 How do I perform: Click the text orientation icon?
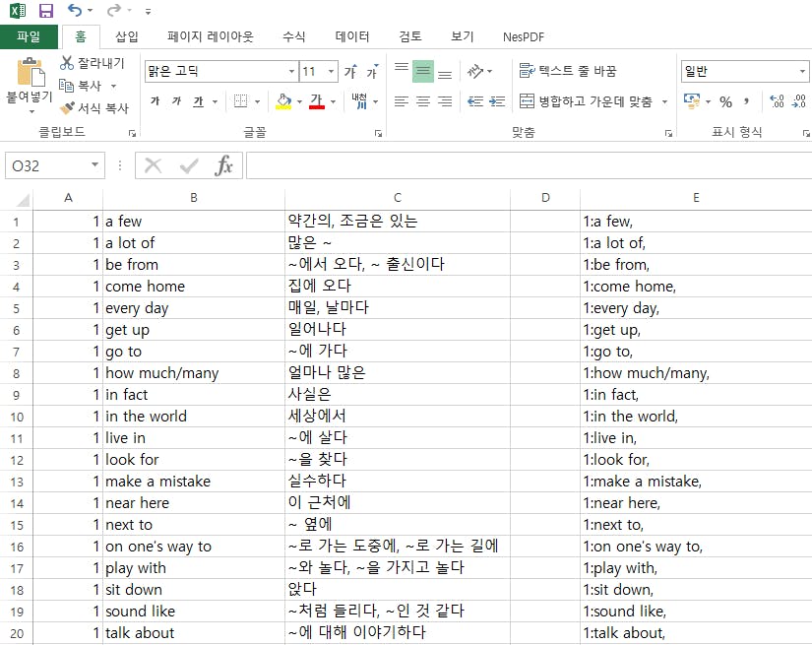tap(474, 71)
